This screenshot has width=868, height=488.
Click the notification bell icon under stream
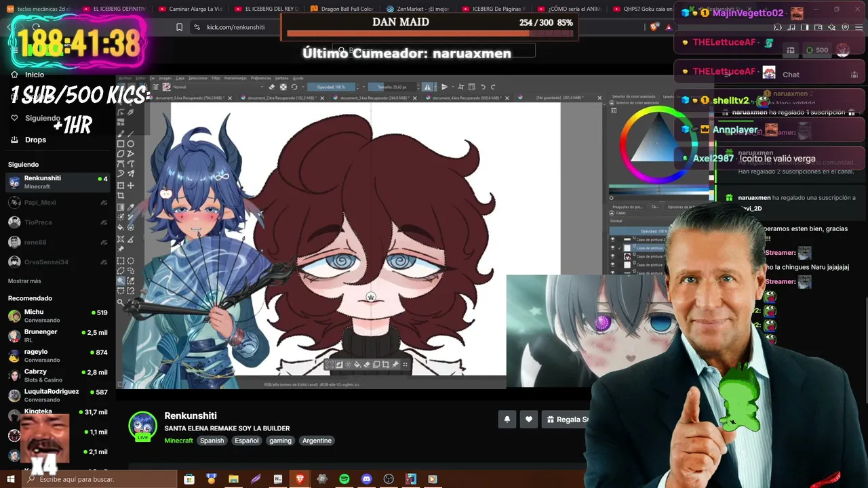(507, 420)
